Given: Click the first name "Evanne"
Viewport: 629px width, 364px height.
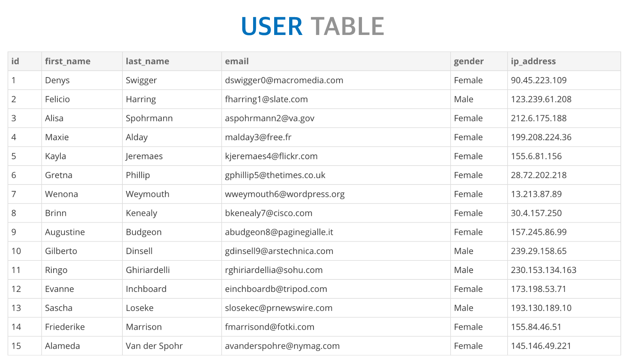Looking at the screenshot, I should click(x=60, y=289).
